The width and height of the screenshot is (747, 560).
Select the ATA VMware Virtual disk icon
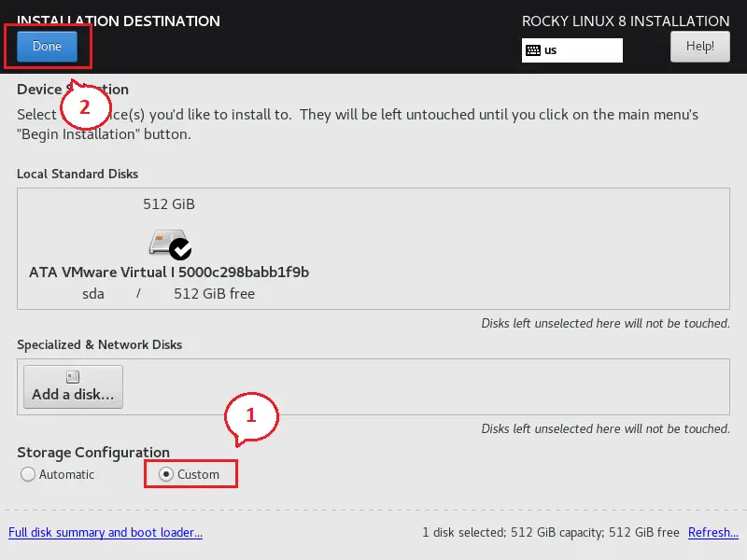(170, 244)
